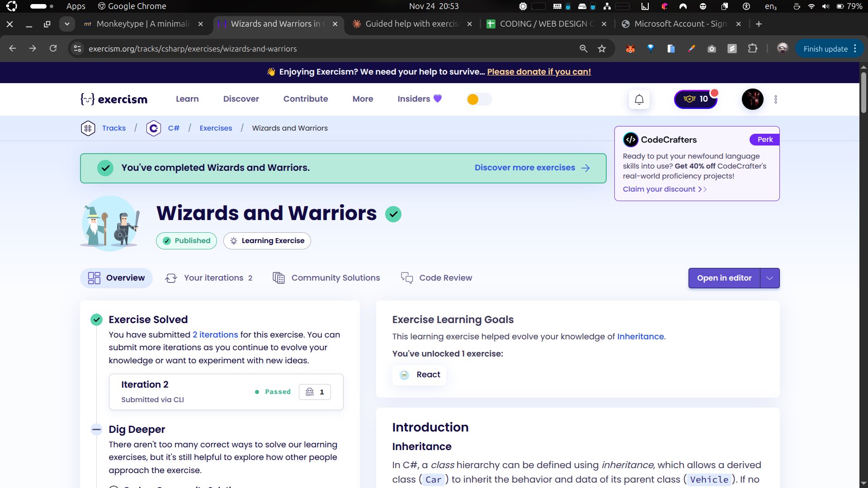Click the page's vertical scrollbar thumb
The width and height of the screenshot is (868, 488).
coord(863,93)
